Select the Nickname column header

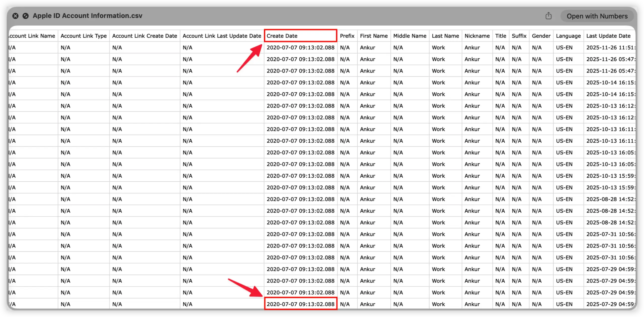pos(477,36)
